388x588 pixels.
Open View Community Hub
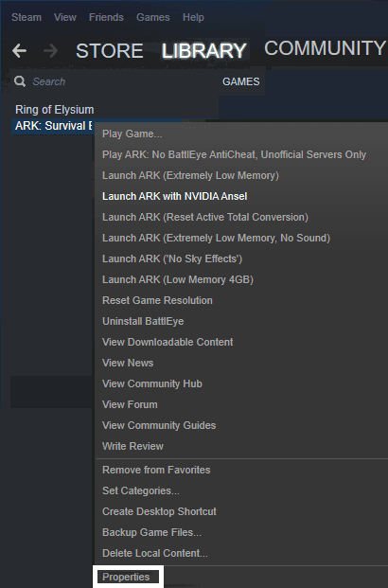click(x=152, y=383)
